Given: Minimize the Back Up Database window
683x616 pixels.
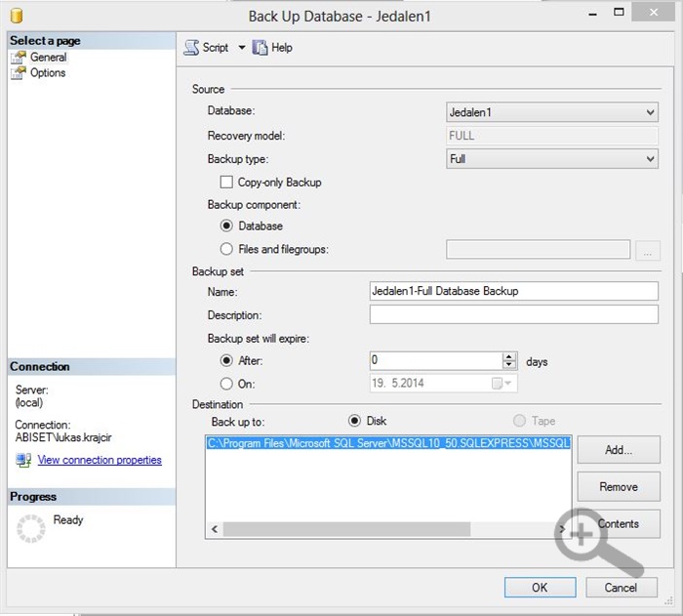Looking at the screenshot, I should pyautogui.click(x=592, y=14).
